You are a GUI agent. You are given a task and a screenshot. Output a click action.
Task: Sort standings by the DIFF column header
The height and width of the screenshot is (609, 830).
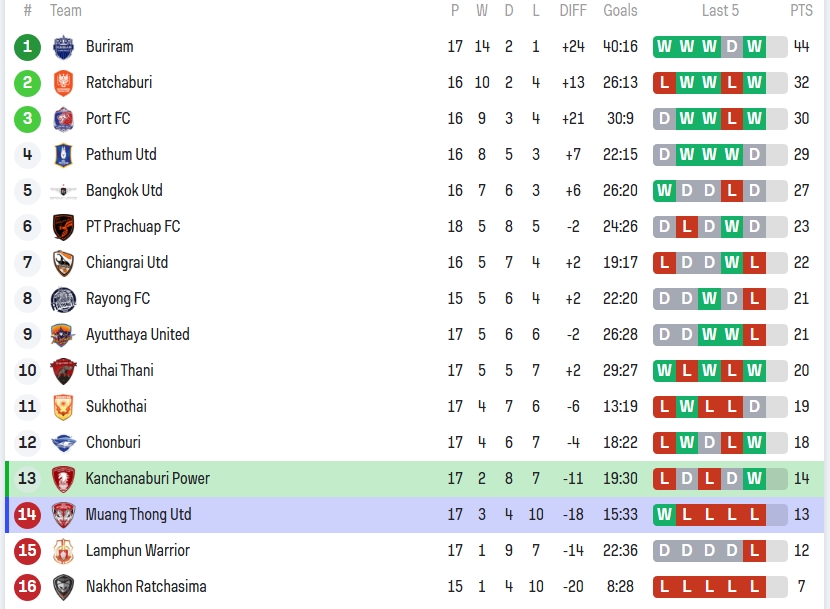(x=573, y=11)
